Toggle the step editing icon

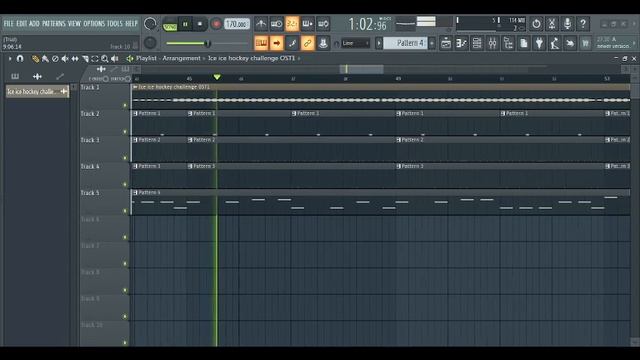[292, 43]
